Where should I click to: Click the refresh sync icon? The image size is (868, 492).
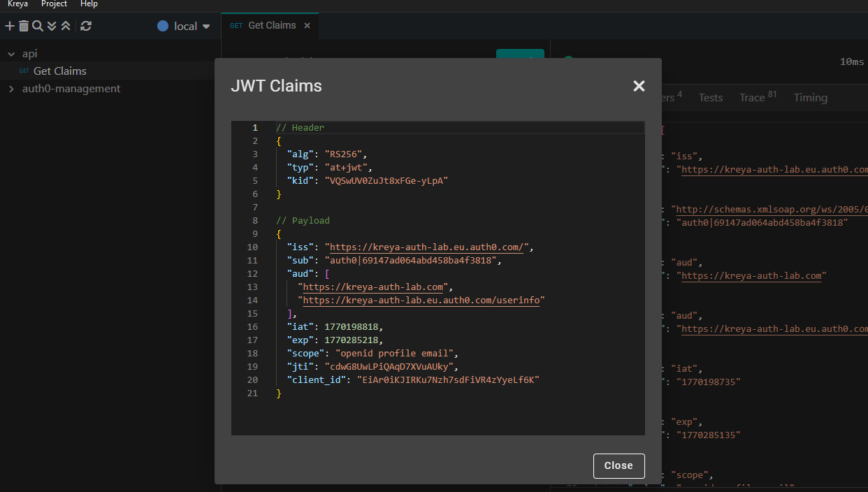tap(86, 26)
